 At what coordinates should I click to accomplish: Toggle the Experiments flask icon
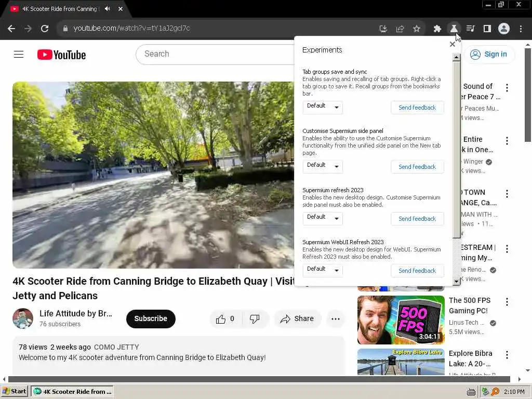[x=454, y=29]
